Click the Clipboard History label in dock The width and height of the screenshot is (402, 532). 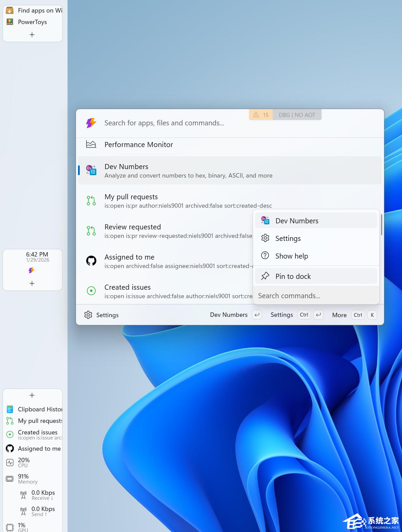pos(40,409)
